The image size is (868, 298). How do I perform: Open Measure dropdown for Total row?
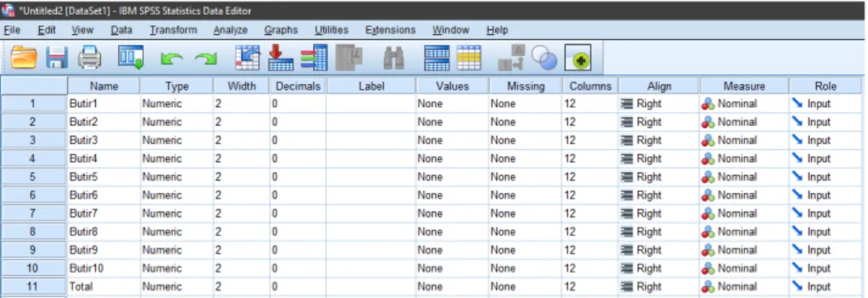[744, 287]
